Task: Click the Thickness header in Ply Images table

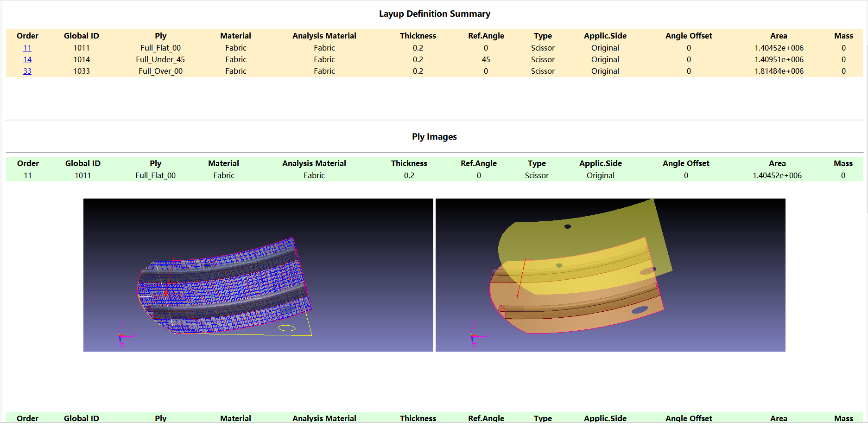Action: click(x=409, y=163)
